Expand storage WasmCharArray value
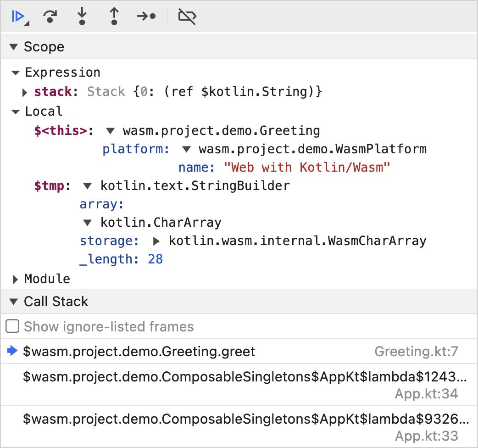Screen dimensions: 478x448 pos(156,241)
